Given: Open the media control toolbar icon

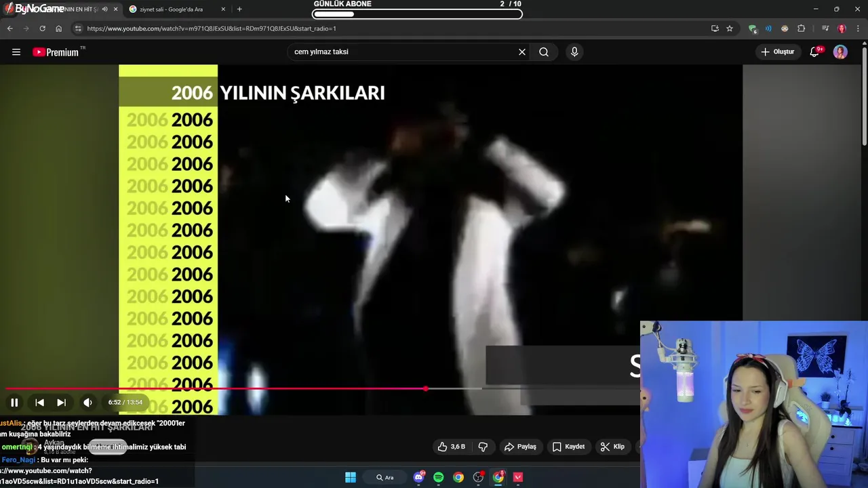Looking at the screenshot, I should click(x=825, y=28).
